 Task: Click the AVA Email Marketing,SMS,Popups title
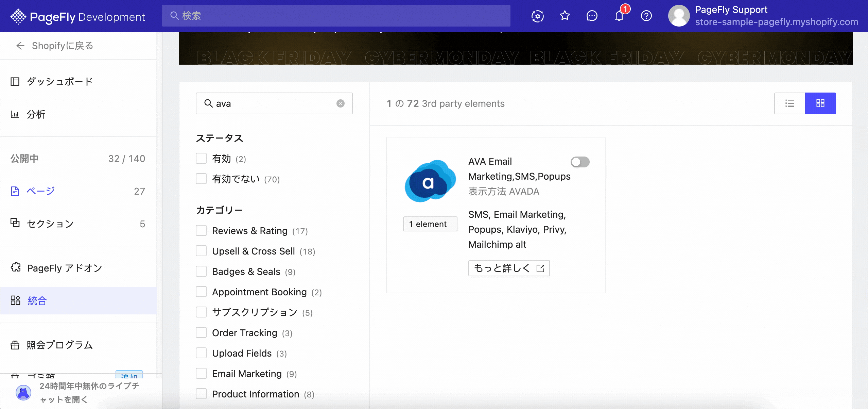pyautogui.click(x=519, y=169)
